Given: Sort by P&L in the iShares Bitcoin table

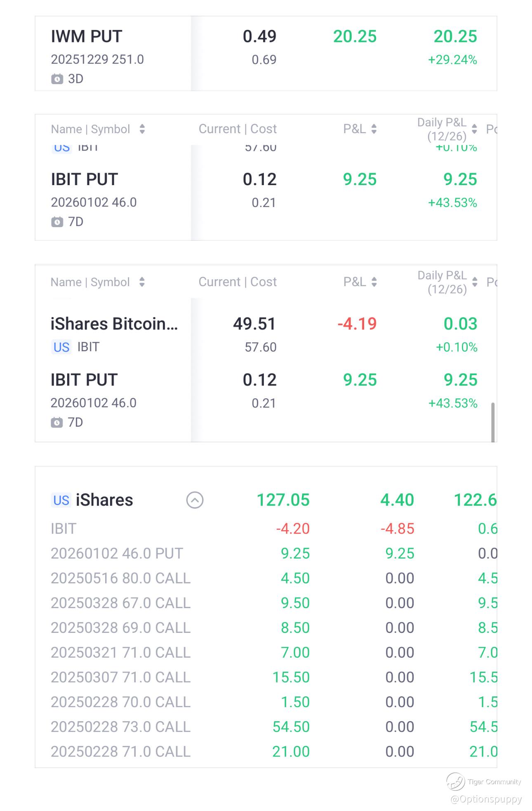Looking at the screenshot, I should (374, 282).
